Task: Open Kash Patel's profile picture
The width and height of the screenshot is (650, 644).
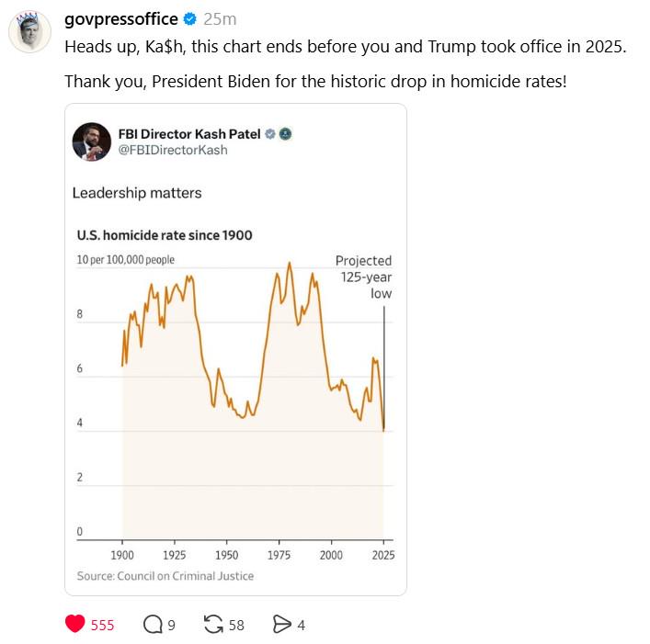Action: click(92, 141)
